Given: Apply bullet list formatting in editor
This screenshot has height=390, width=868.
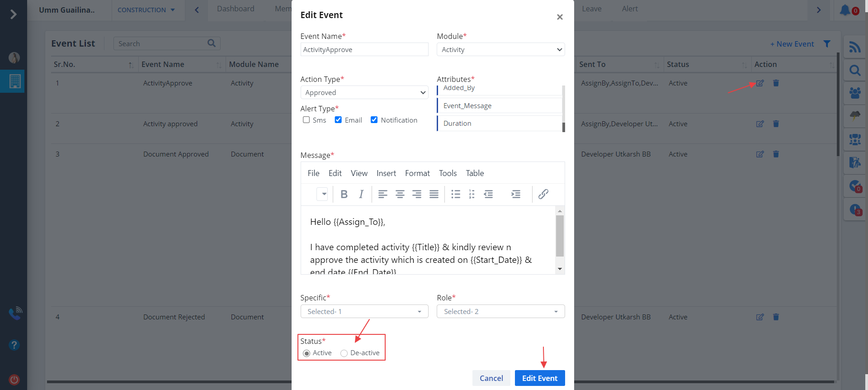Looking at the screenshot, I should click(x=455, y=194).
